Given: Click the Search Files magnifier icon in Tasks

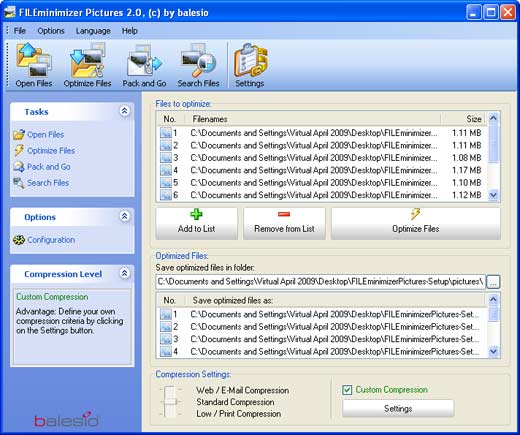Looking at the screenshot, I should [x=19, y=182].
